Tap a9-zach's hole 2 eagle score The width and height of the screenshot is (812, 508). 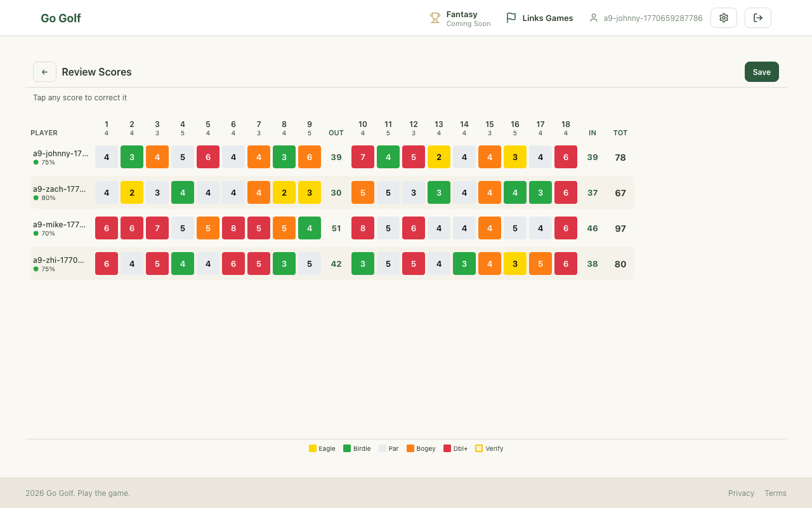[132, 192]
